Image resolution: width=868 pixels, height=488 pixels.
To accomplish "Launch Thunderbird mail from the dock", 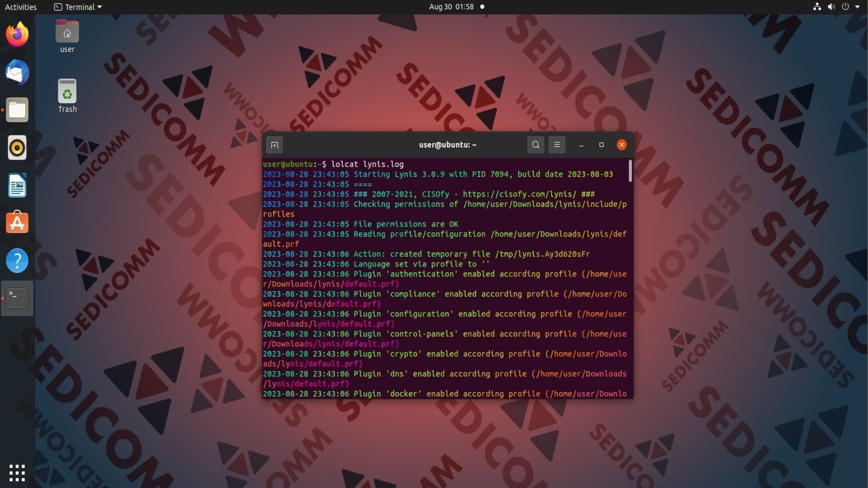I will pos(17,72).
